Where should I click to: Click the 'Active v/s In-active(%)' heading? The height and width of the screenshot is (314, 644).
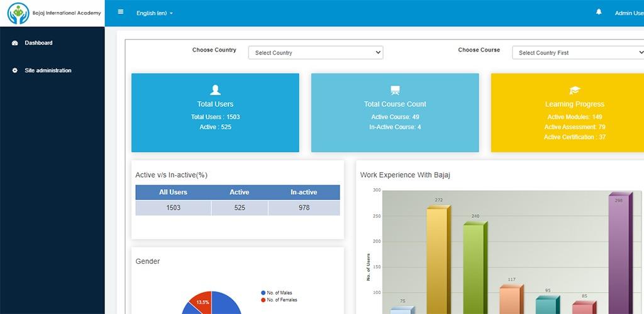pyautogui.click(x=171, y=175)
